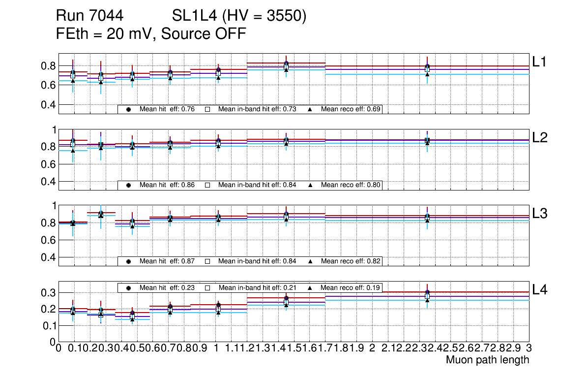588x380 pixels.
Task: Click 'Mean in-band hit eff: 0.84' in L3 legend
Action: (x=257, y=261)
